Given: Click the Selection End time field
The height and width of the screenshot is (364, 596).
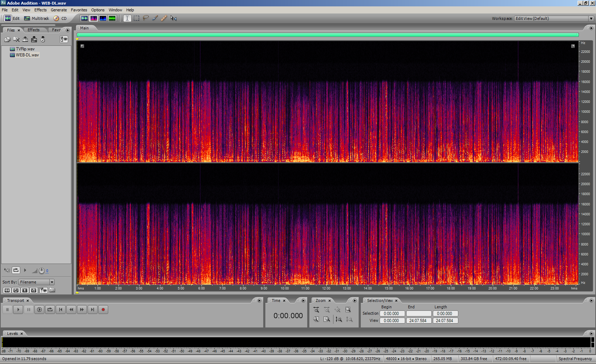Looking at the screenshot, I should tap(419, 314).
